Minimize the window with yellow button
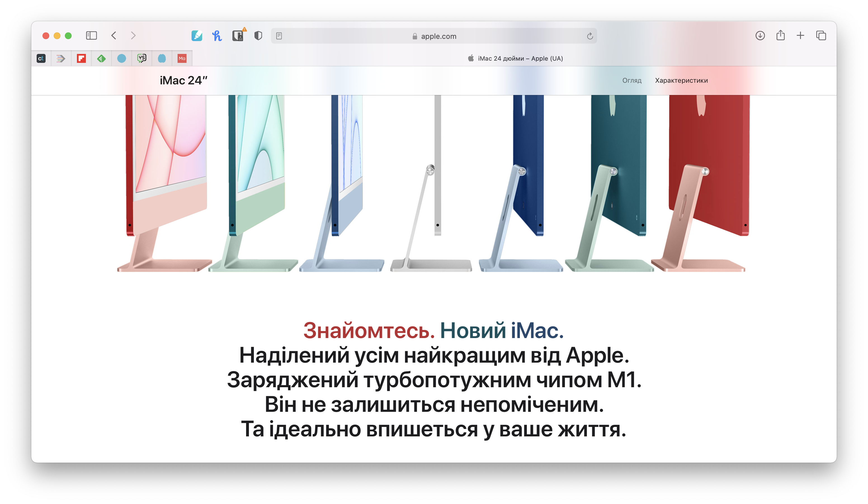This screenshot has height=504, width=868. pos(57,36)
